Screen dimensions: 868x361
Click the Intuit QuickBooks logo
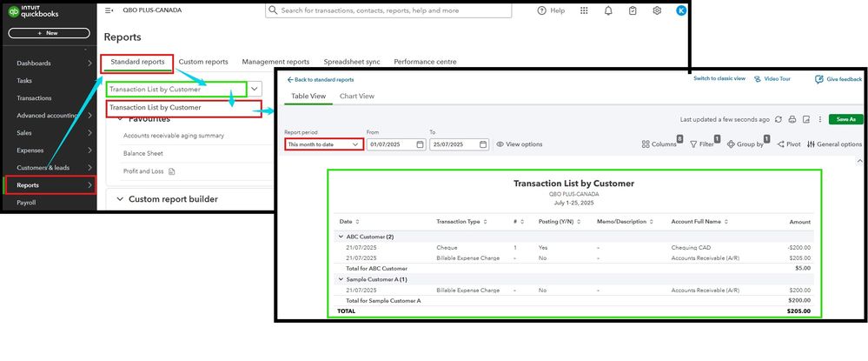(33, 11)
